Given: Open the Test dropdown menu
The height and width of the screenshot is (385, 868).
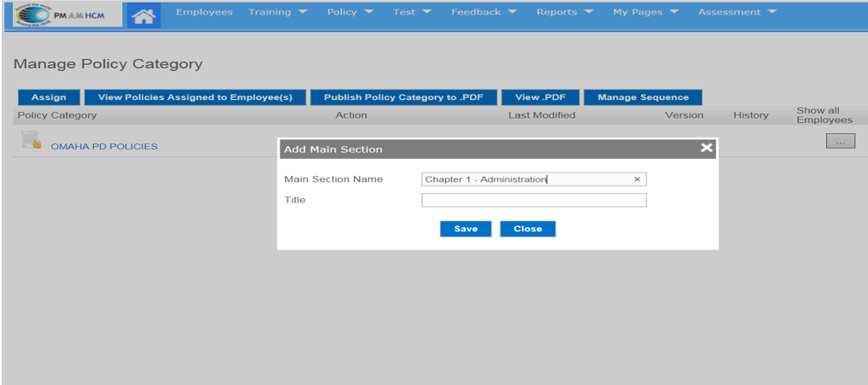Looking at the screenshot, I should click(x=412, y=12).
